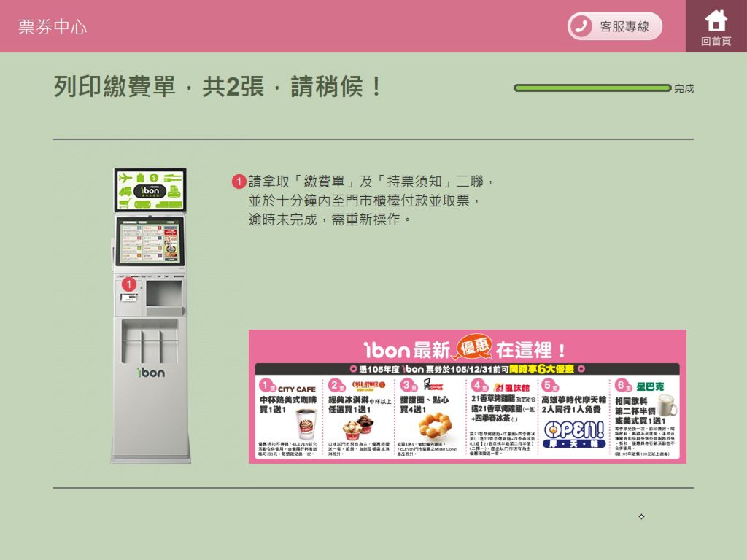Click the top screen of the kiosk image
This screenshot has height=560, width=747.
(150, 190)
